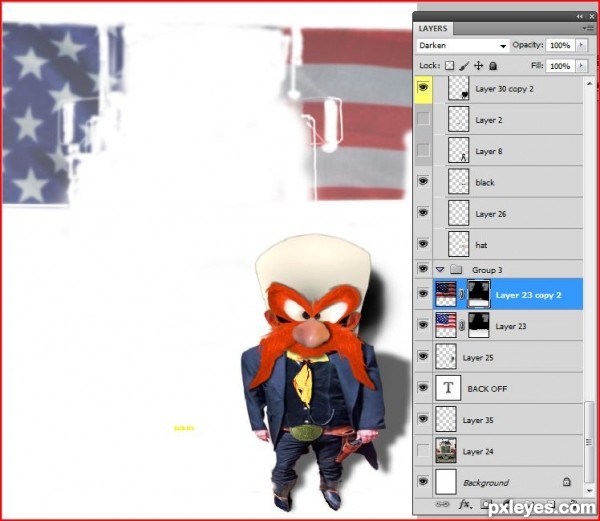Select the layer named "Layer 26"
Screen dimensions: 600x521
(x=491, y=214)
